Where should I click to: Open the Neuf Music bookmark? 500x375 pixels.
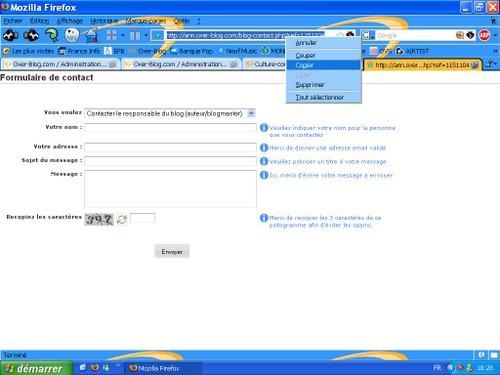238,51
